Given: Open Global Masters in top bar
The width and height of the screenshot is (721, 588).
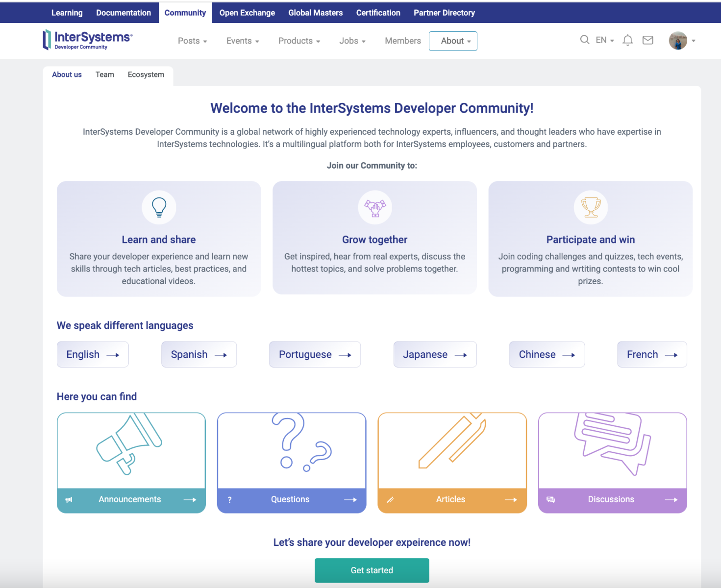Looking at the screenshot, I should 315,13.
